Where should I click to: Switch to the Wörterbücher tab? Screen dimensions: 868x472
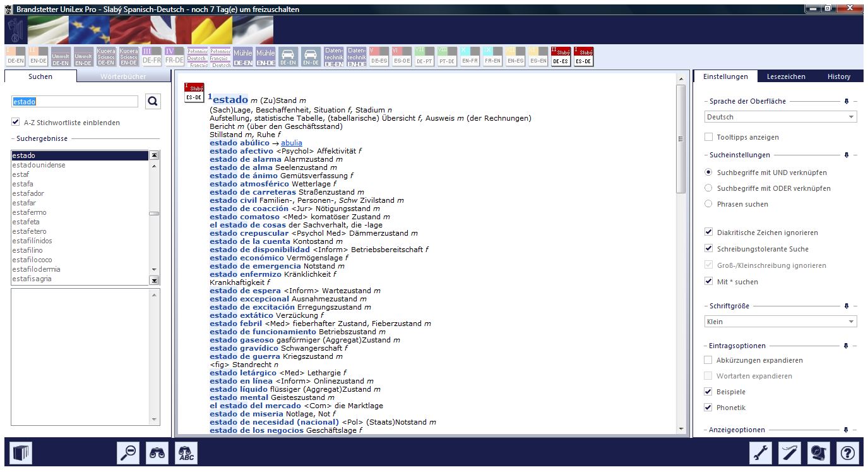(123, 76)
